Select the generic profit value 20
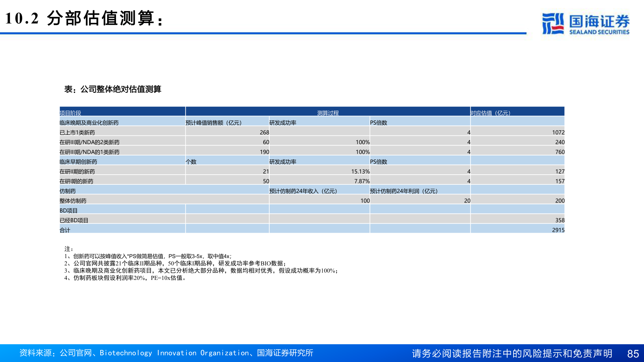 point(467,200)
